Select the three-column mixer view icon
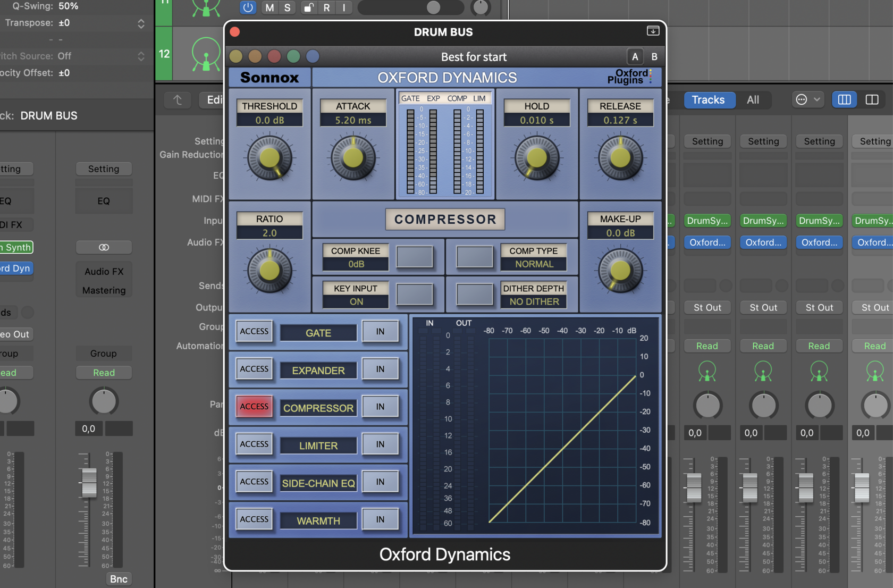Viewport: 893px width, 588px height. (844, 99)
